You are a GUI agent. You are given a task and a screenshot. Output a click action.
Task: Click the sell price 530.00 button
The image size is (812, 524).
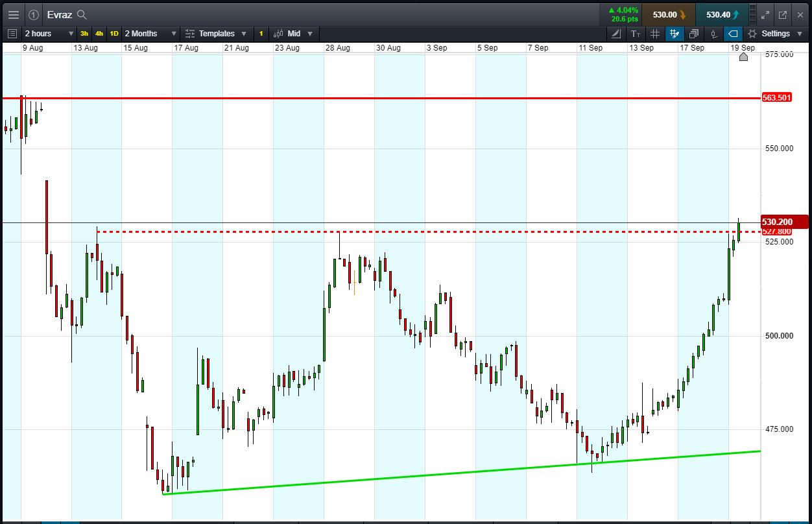(668, 14)
